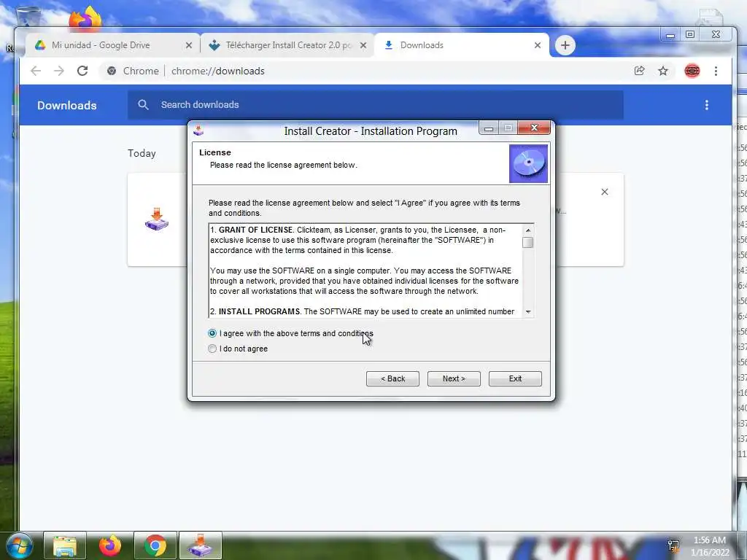747x560 pixels.
Task: Go Back in the installer wizard
Action: pos(392,378)
